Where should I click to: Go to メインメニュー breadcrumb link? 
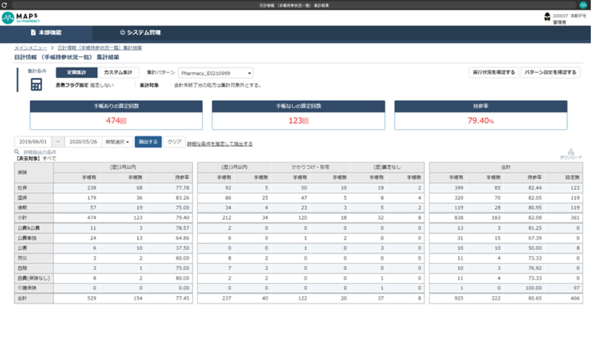point(30,48)
